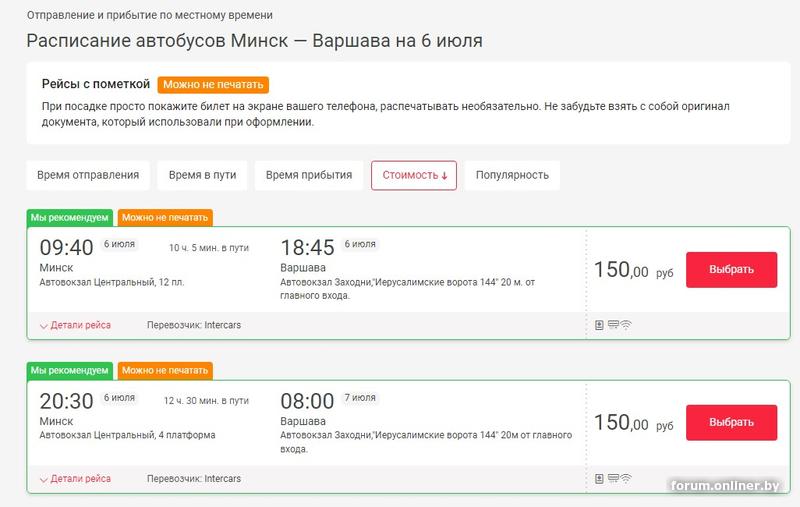
Task: Sort trips by 'Время отправления'
Action: 88,175
